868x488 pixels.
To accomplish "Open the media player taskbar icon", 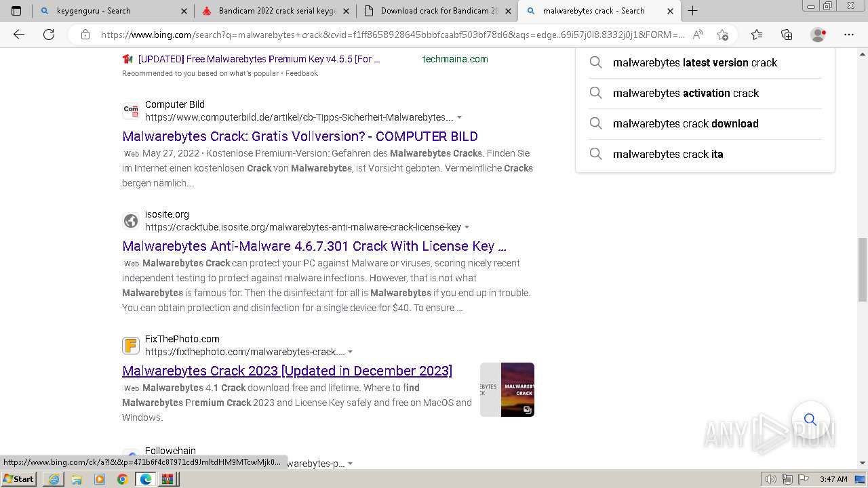I will [100, 479].
